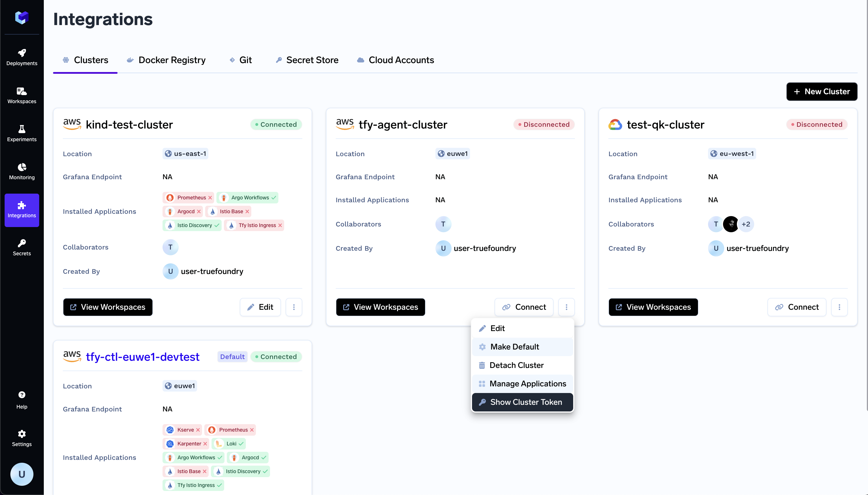The width and height of the screenshot is (868, 495).
Task: Open Deployments from the sidebar
Action: click(22, 57)
